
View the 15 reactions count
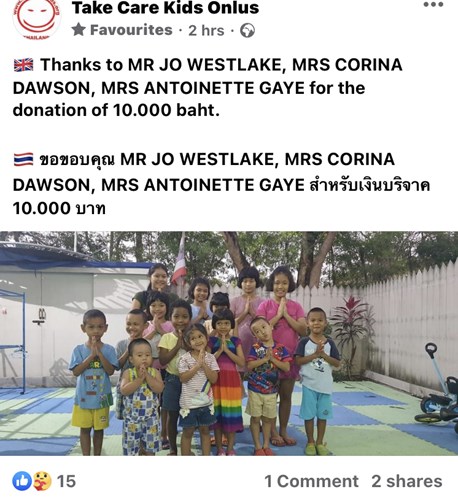(66, 481)
